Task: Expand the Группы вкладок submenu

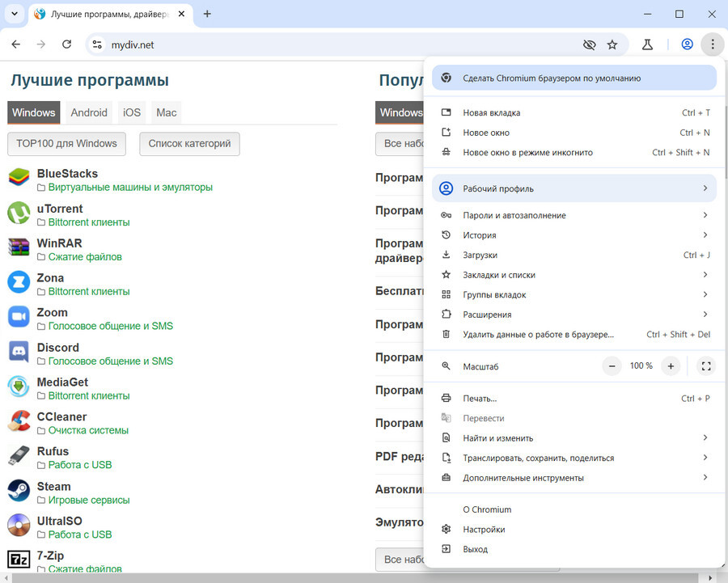Action: [x=574, y=295]
